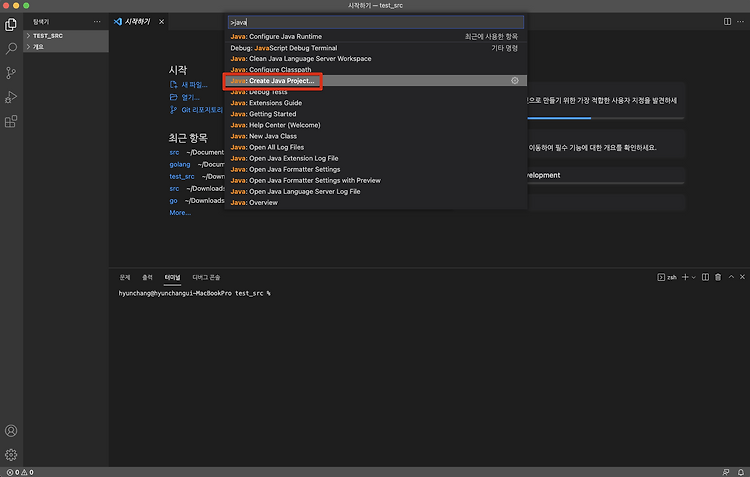This screenshot has width=750, height=477.
Task: Run Java: New Java Class
Action: pos(376,136)
